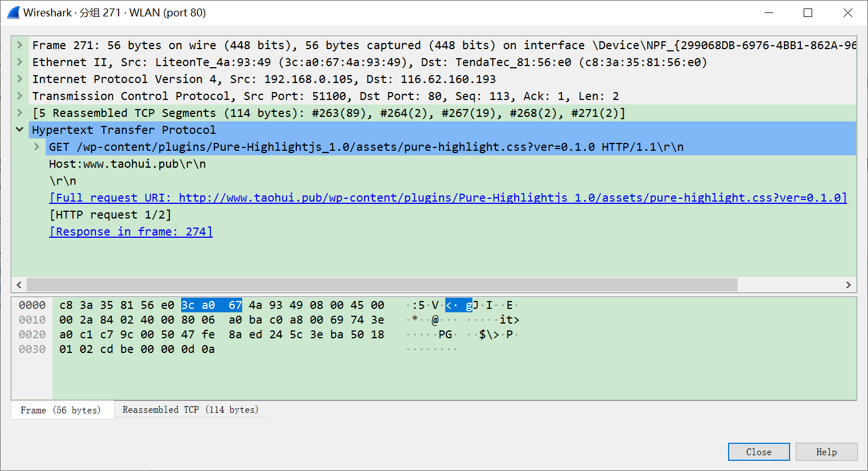
Task: Jump to Response in frame 274
Action: coord(131,232)
